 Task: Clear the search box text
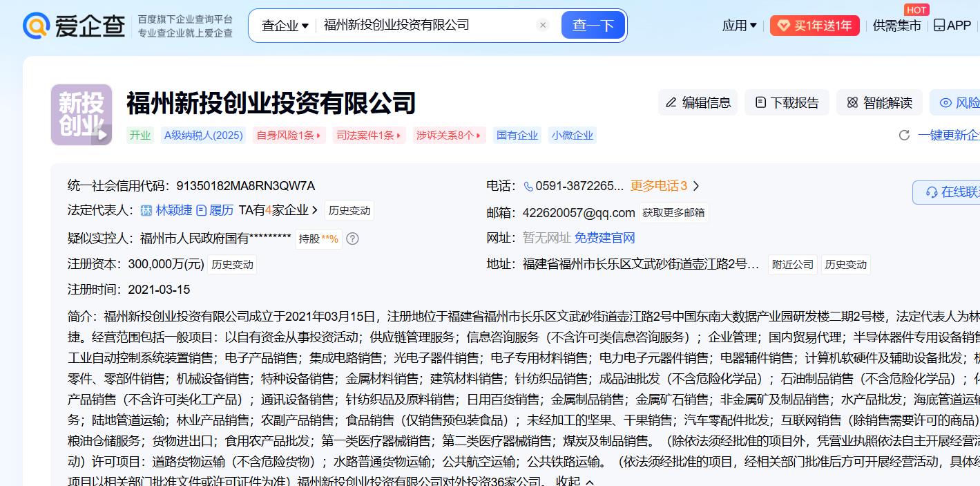pyautogui.click(x=543, y=26)
